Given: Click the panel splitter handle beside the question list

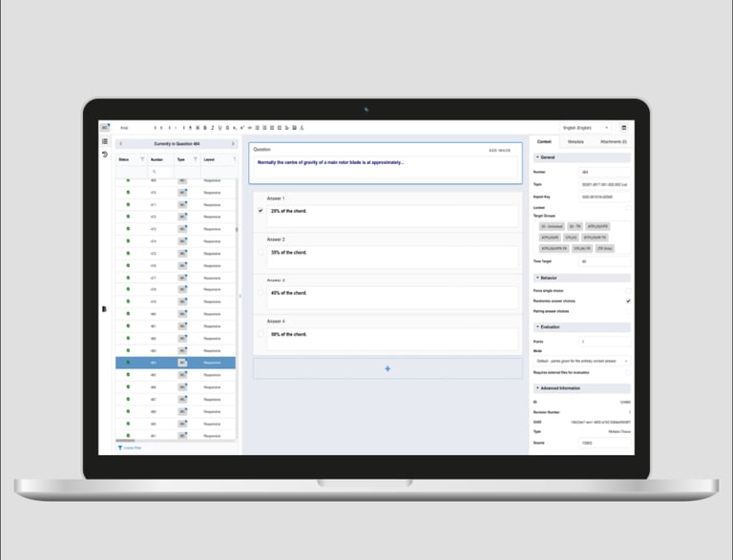Looking at the screenshot, I should 241,296.
